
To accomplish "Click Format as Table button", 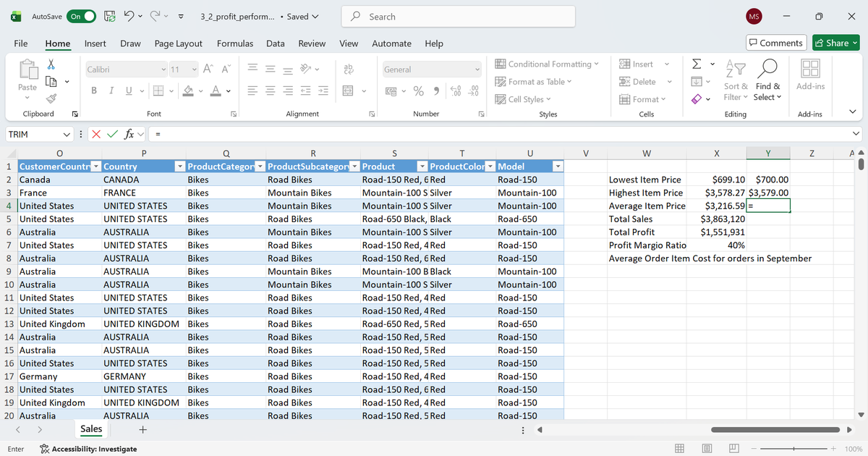I will pyautogui.click(x=533, y=82).
